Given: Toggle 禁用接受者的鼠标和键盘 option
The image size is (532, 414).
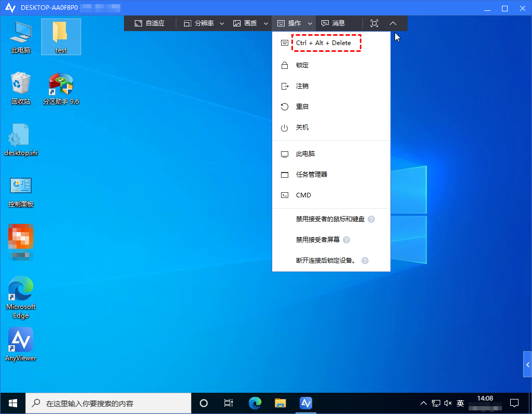Looking at the screenshot, I should (330, 219).
